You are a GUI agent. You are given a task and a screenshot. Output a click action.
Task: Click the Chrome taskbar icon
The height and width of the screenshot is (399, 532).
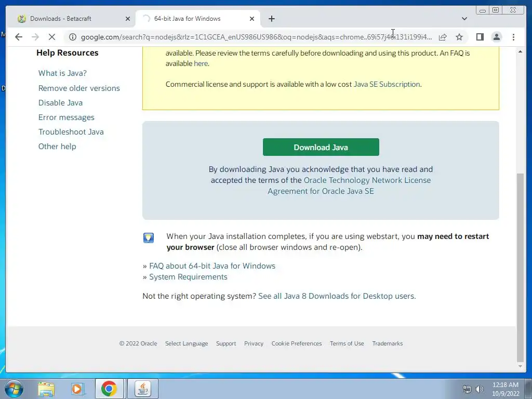tap(109, 389)
